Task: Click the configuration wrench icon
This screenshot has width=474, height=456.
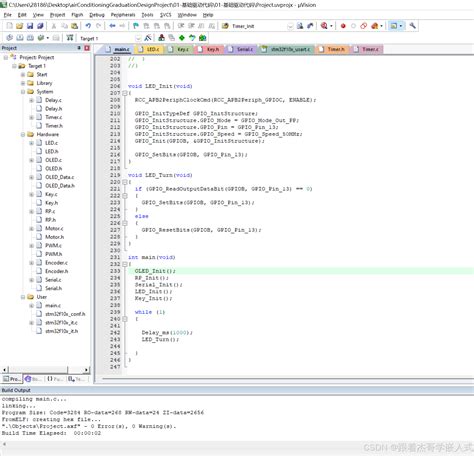Action: pos(412,26)
